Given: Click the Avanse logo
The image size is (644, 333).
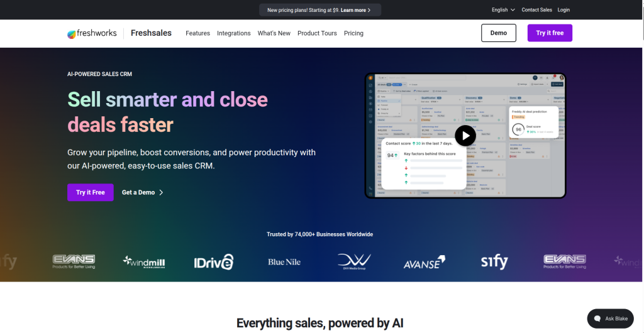Looking at the screenshot, I should click(x=425, y=262).
